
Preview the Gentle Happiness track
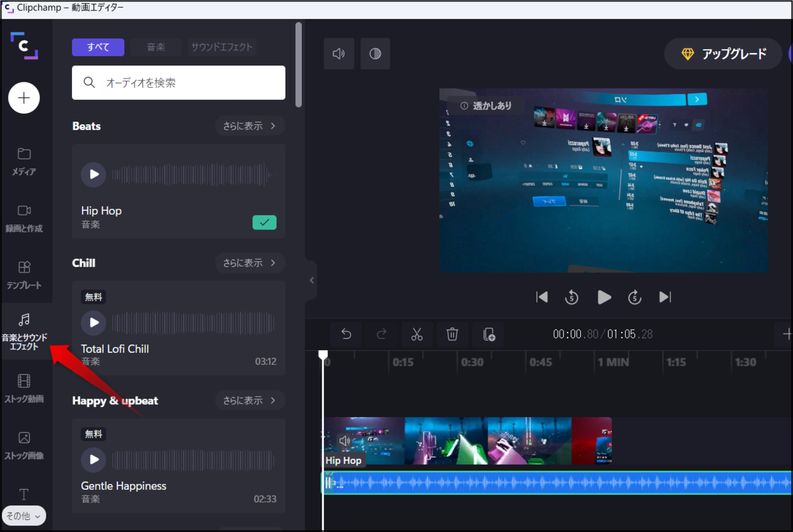pos(93,459)
